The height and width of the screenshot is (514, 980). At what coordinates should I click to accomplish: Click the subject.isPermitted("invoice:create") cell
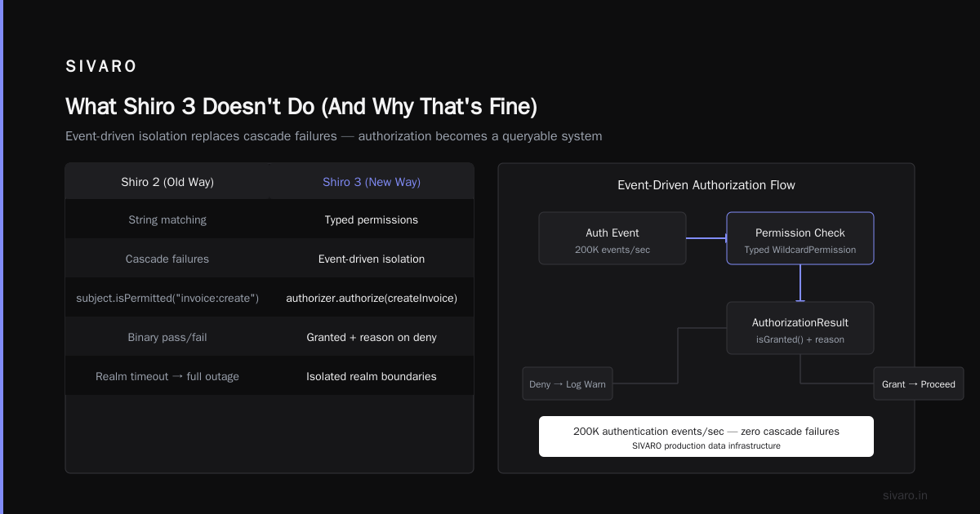tap(167, 298)
